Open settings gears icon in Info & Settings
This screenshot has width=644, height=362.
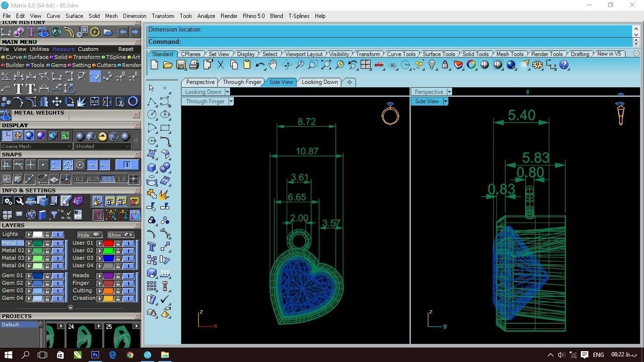7,201
